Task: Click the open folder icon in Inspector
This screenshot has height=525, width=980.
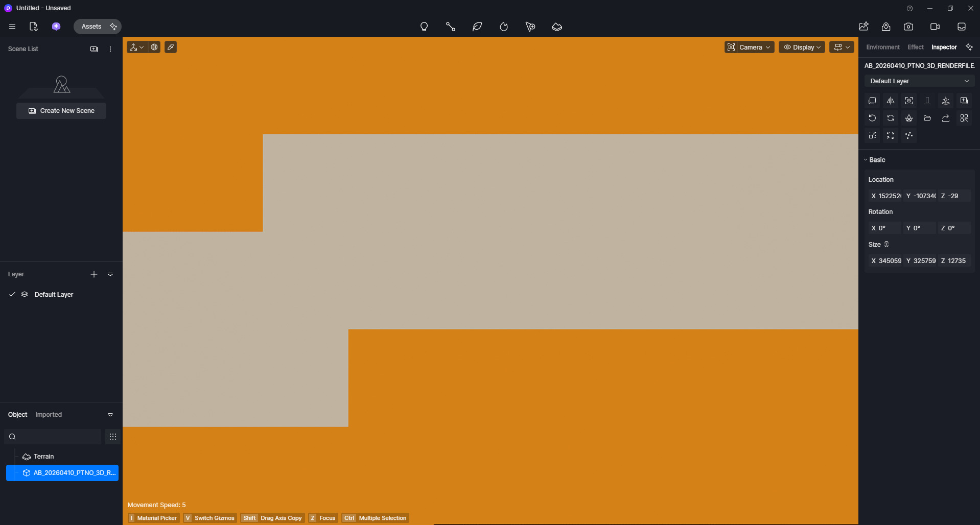Action: [x=927, y=118]
